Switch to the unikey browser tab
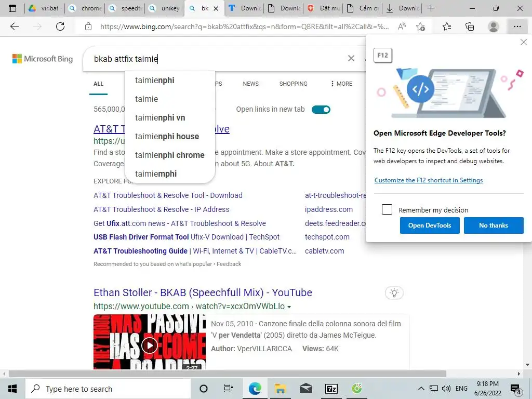 pyautogui.click(x=165, y=8)
